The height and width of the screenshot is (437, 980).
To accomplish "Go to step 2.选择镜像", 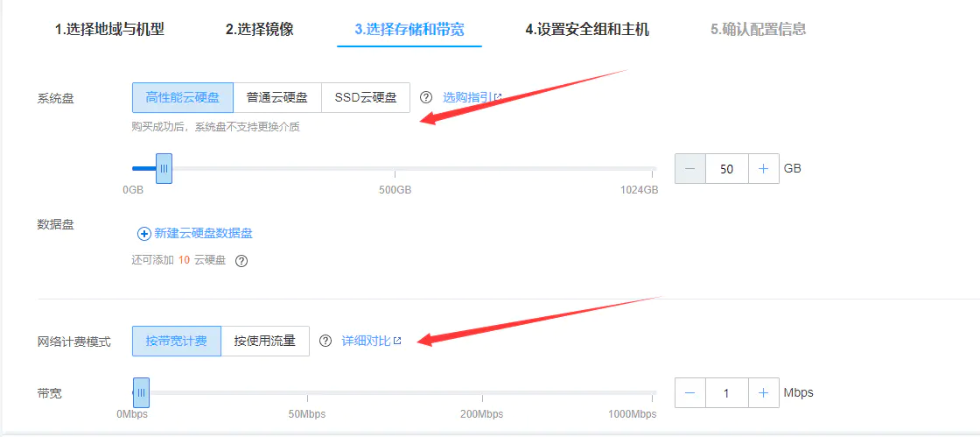I will 259,29.
